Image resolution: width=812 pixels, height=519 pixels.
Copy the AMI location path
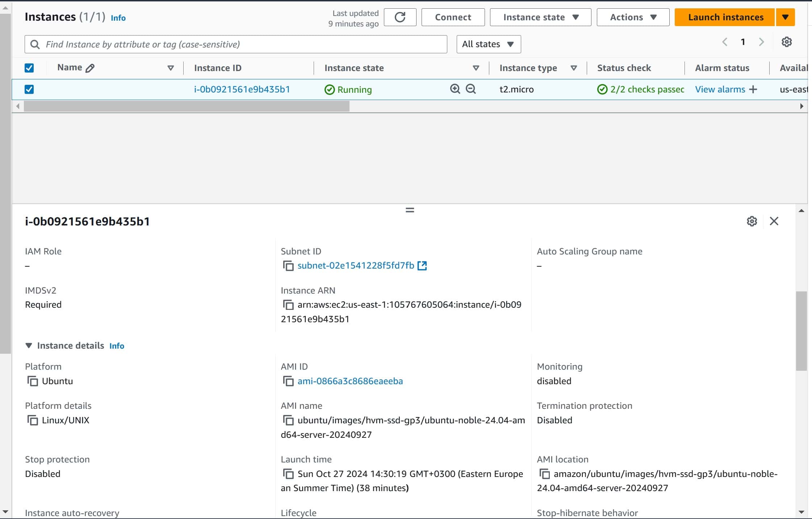point(544,474)
